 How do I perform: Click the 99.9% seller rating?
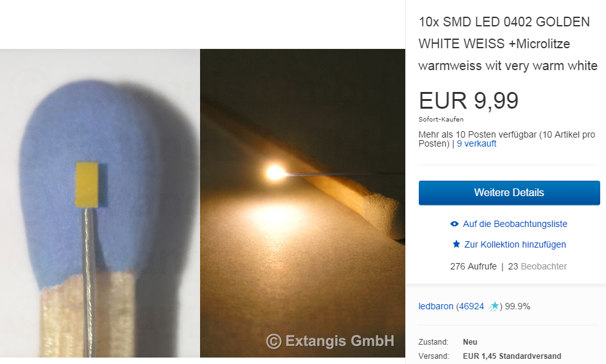tap(517, 306)
